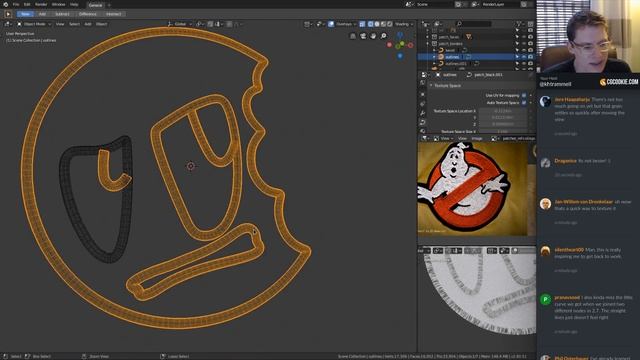Open the modifiers wrench properties tab
Viewport: 640px width, 360px height.
(x=423, y=113)
